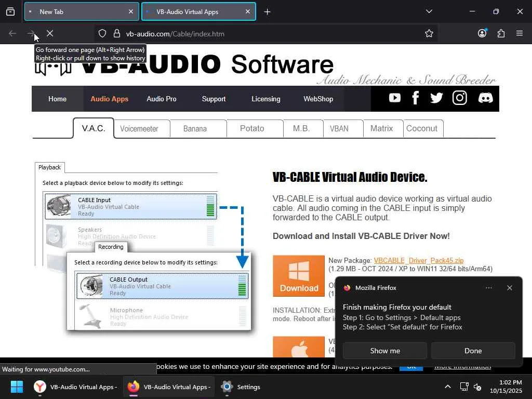Show hidden system tray icons
The width and height of the screenshot is (532, 399).
click(447, 387)
